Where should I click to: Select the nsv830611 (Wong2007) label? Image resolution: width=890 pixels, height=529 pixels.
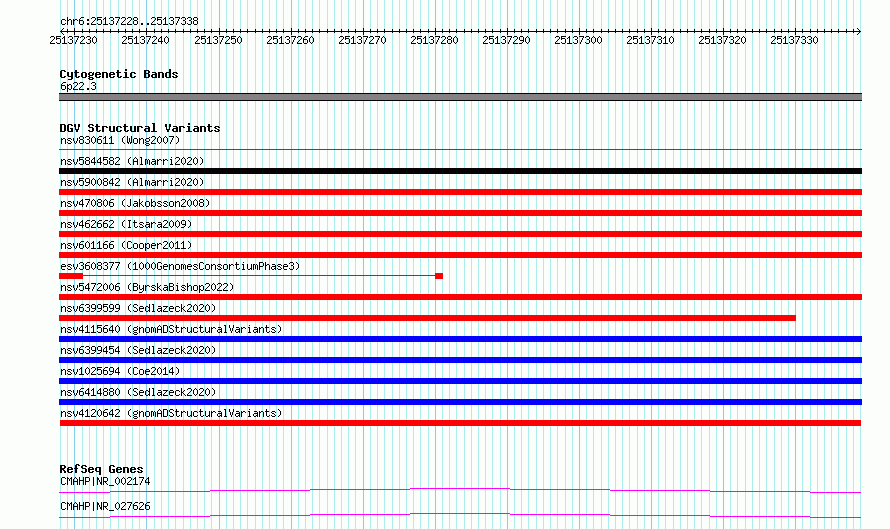120,140
